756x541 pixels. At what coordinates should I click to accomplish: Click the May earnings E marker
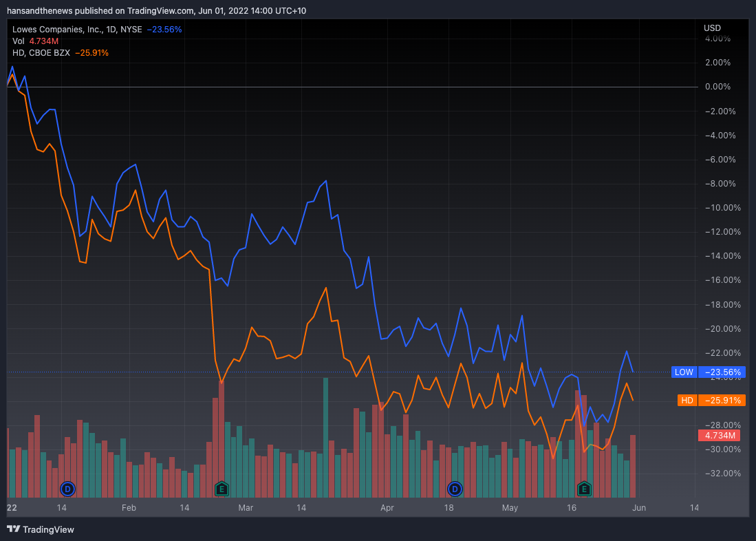(584, 489)
